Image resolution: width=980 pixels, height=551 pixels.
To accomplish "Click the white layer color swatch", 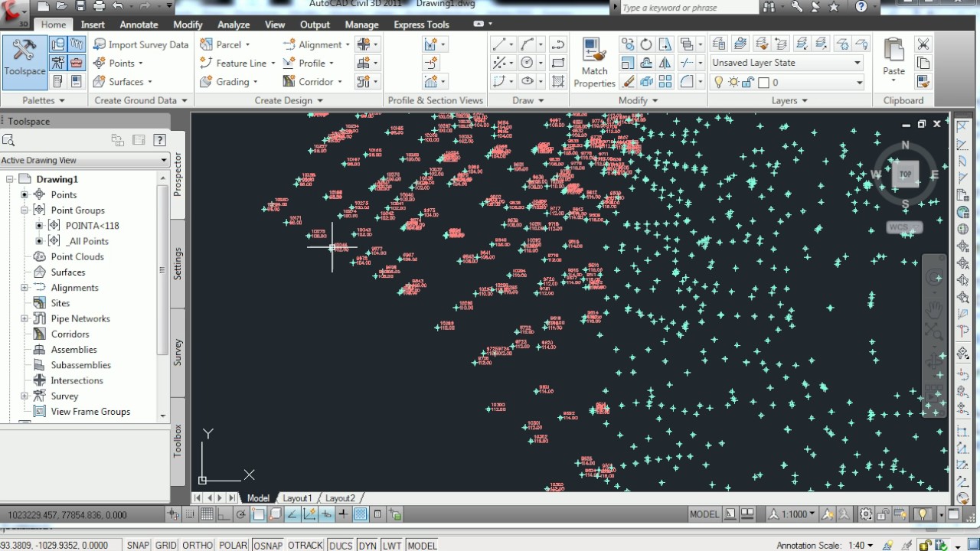I will [763, 82].
